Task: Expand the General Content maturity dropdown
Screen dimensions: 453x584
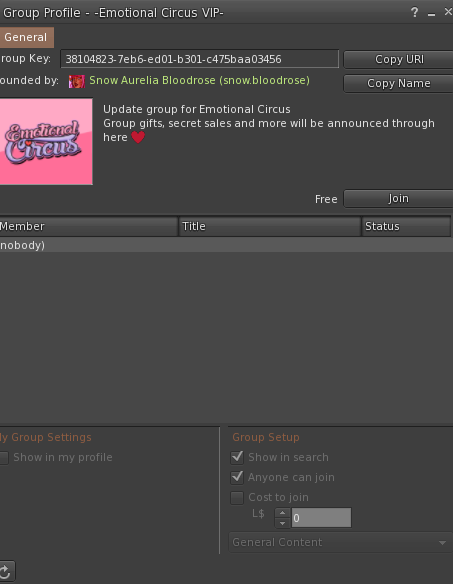Action: click(x=341, y=542)
